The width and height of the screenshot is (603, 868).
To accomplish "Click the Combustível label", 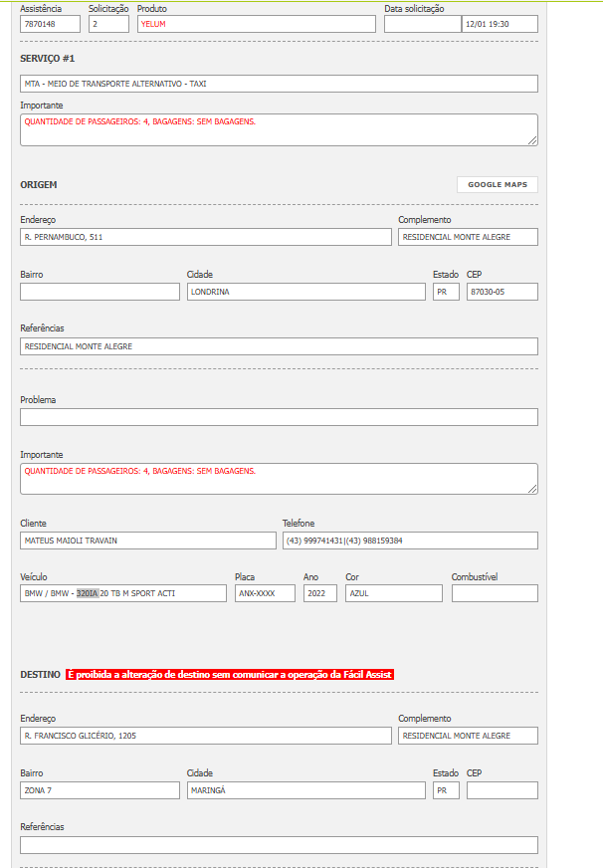I will point(475,576).
